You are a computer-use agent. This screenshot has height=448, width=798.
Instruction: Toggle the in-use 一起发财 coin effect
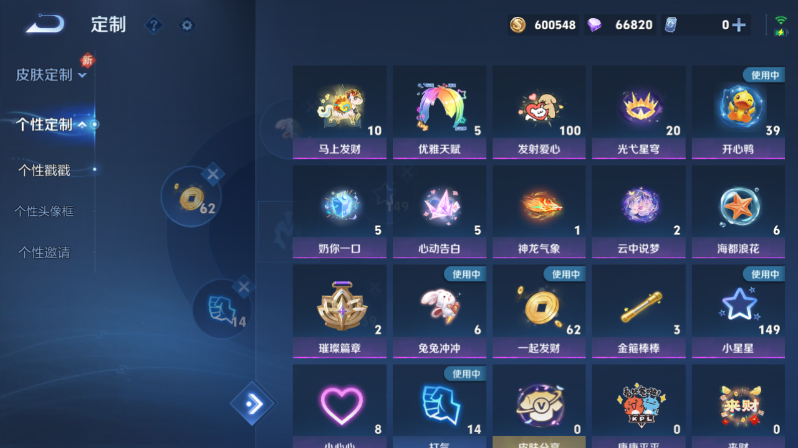point(539,311)
